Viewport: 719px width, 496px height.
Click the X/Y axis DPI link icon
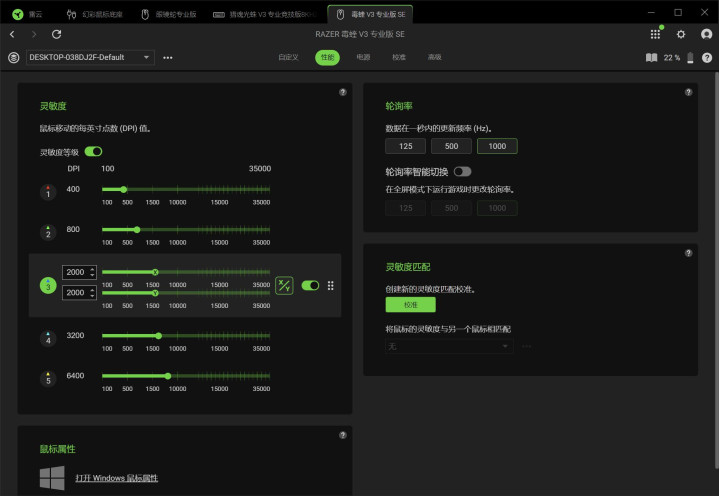point(284,286)
